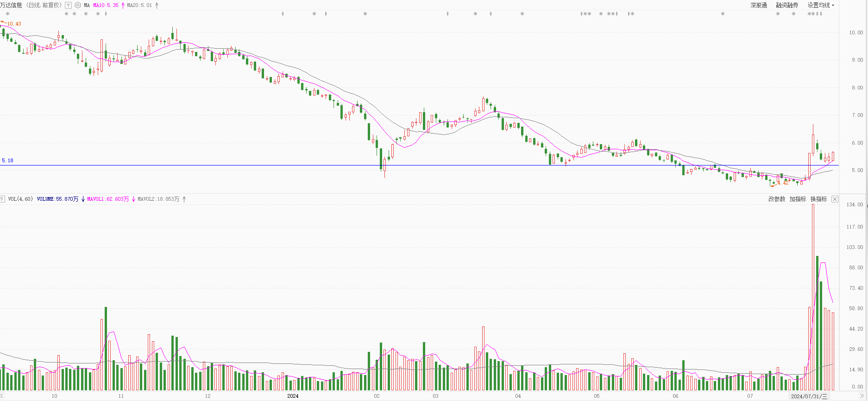Click the help question mark beside 万达信息 title
The image size is (868, 401).
pyautogui.click(x=68, y=6)
